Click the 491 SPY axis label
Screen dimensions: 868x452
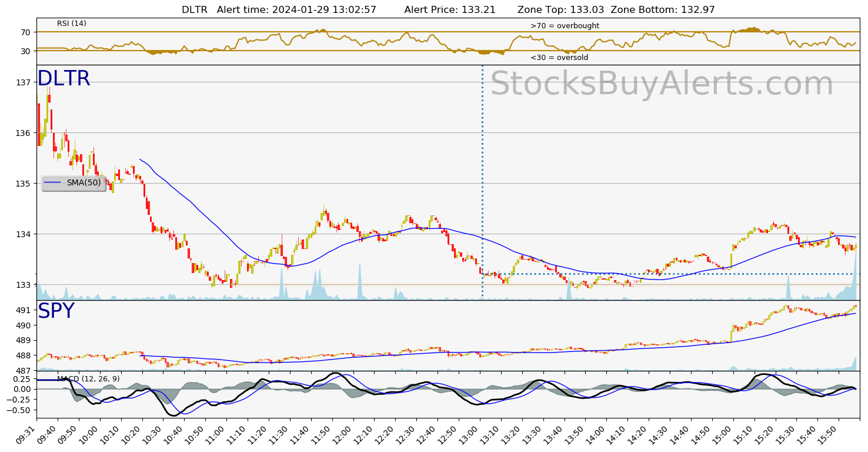pyautogui.click(x=24, y=310)
